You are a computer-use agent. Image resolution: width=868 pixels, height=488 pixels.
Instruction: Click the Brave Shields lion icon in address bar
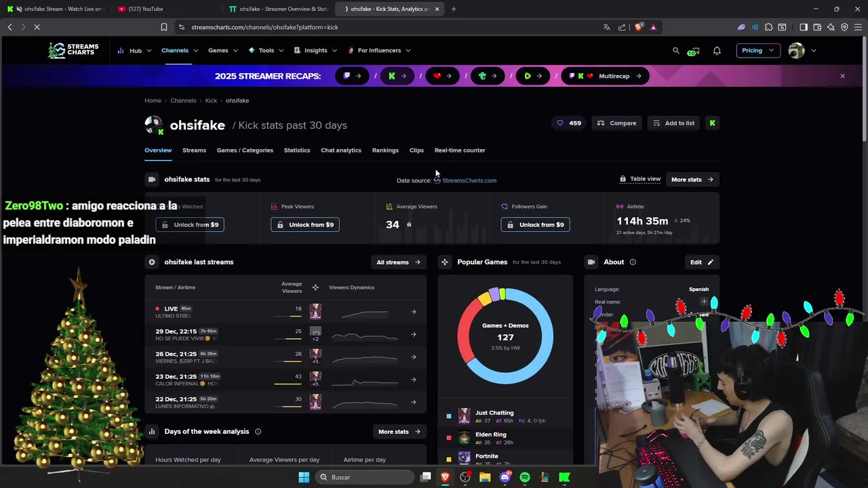point(639,27)
